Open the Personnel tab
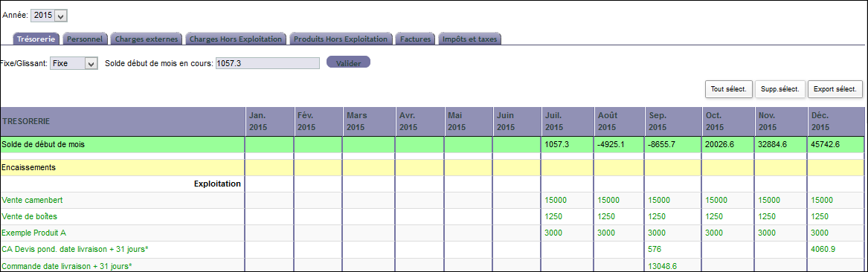This screenshot has height=272, width=868. [x=85, y=39]
